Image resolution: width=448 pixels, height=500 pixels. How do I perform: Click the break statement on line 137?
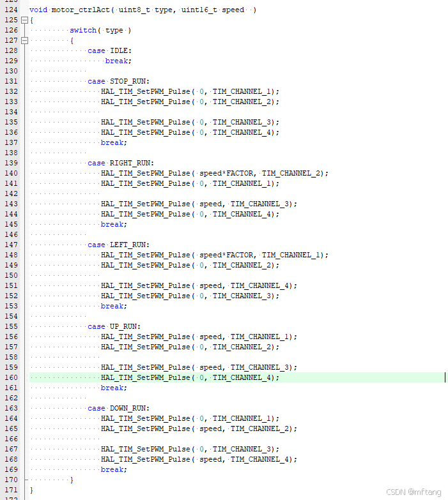tap(114, 142)
